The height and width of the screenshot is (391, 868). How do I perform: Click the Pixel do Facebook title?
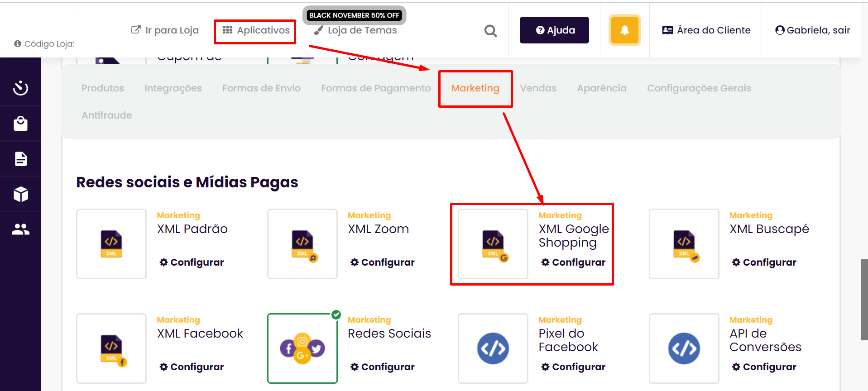(x=568, y=340)
